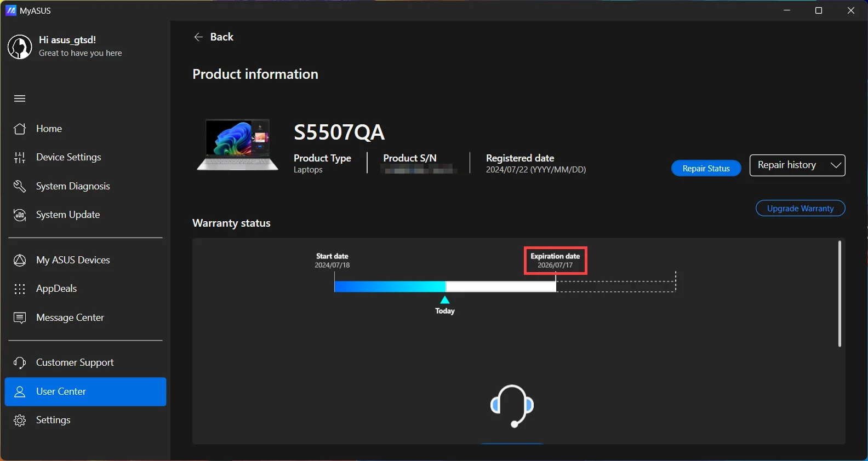Screen dimensions: 868x461
Task: Click the Repair history chevron arrow
Action: click(836, 165)
